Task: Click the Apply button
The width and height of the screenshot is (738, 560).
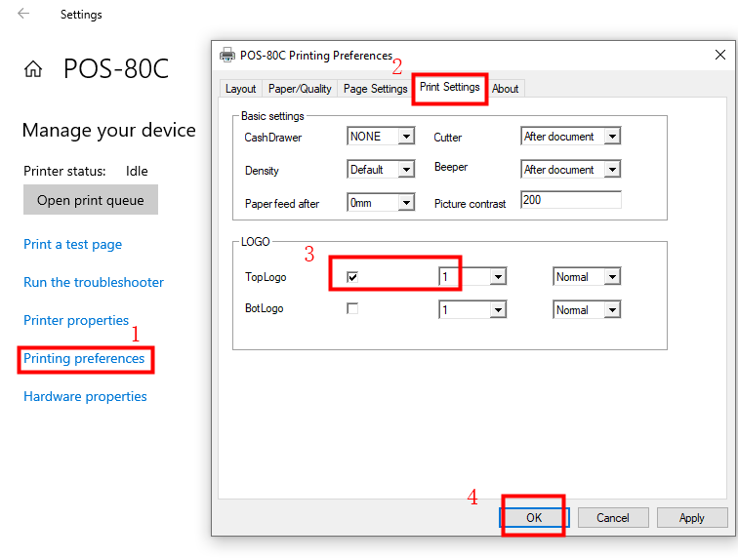Action: pyautogui.click(x=692, y=518)
